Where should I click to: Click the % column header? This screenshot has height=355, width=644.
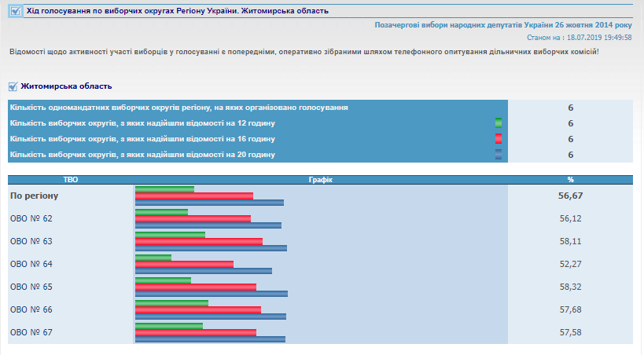tap(570, 180)
